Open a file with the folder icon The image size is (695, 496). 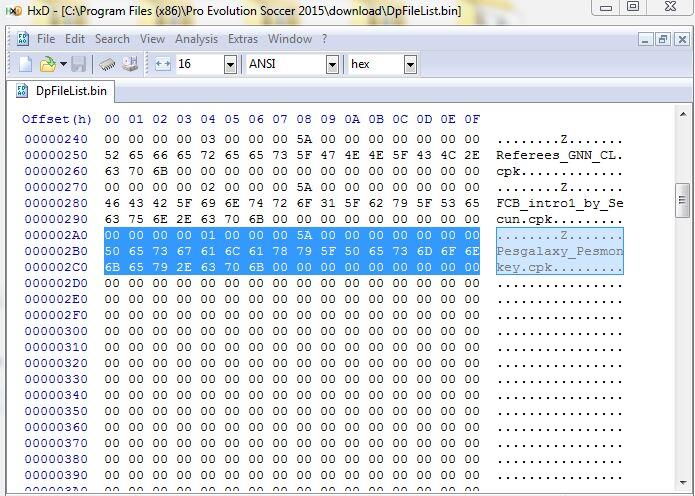(47, 64)
